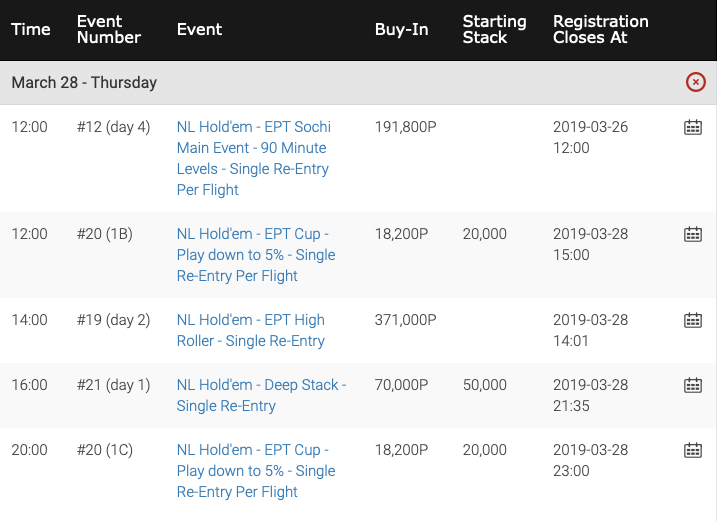Add Deep Stack event #21 to calendar
Viewport: 717px width, 521px height.
[x=693, y=385]
